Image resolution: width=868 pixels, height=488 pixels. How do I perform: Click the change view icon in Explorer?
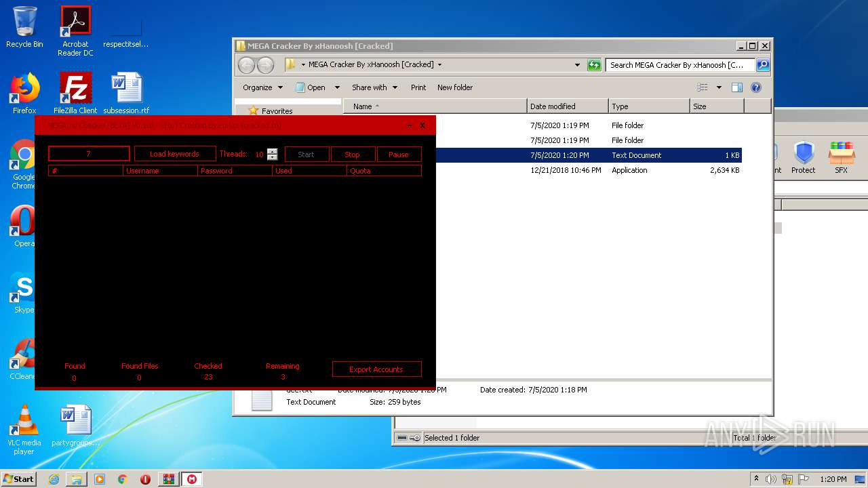click(x=703, y=87)
